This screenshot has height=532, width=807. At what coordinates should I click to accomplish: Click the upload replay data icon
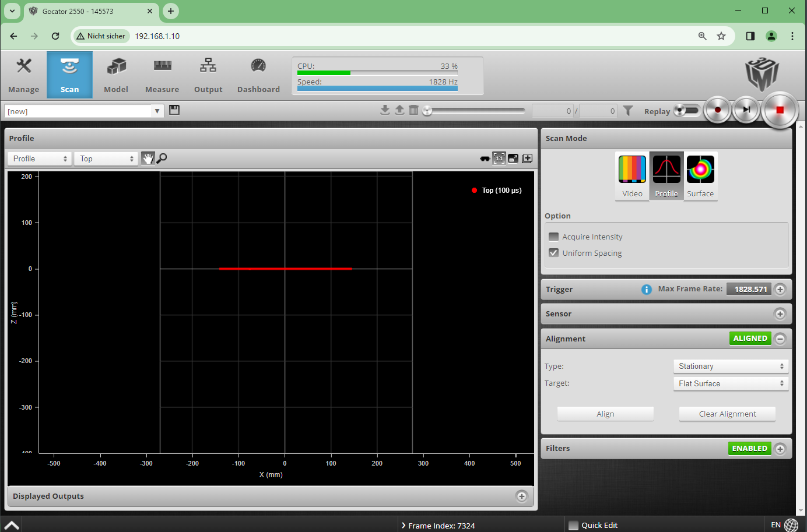[x=399, y=110]
